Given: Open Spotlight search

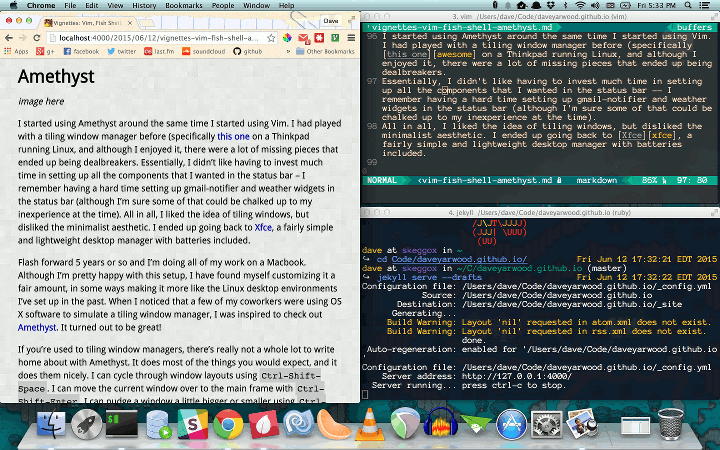Looking at the screenshot, I should click(x=688, y=6).
